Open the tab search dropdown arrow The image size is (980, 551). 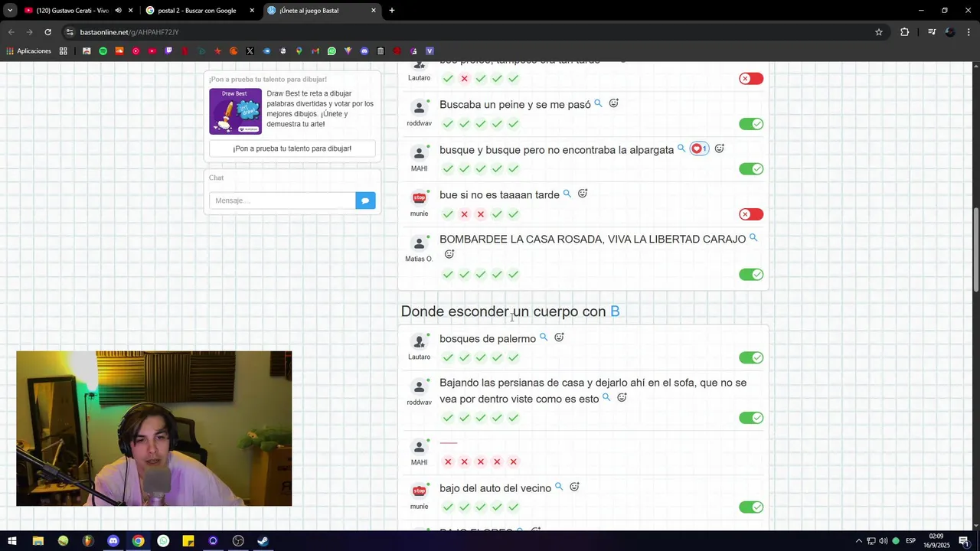coord(10,11)
